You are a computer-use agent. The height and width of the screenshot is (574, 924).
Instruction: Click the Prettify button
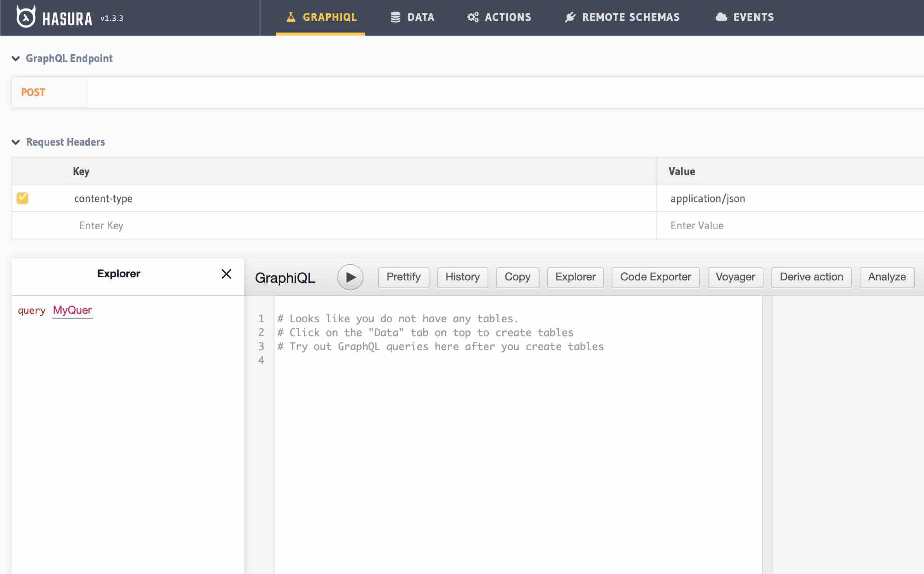point(403,277)
